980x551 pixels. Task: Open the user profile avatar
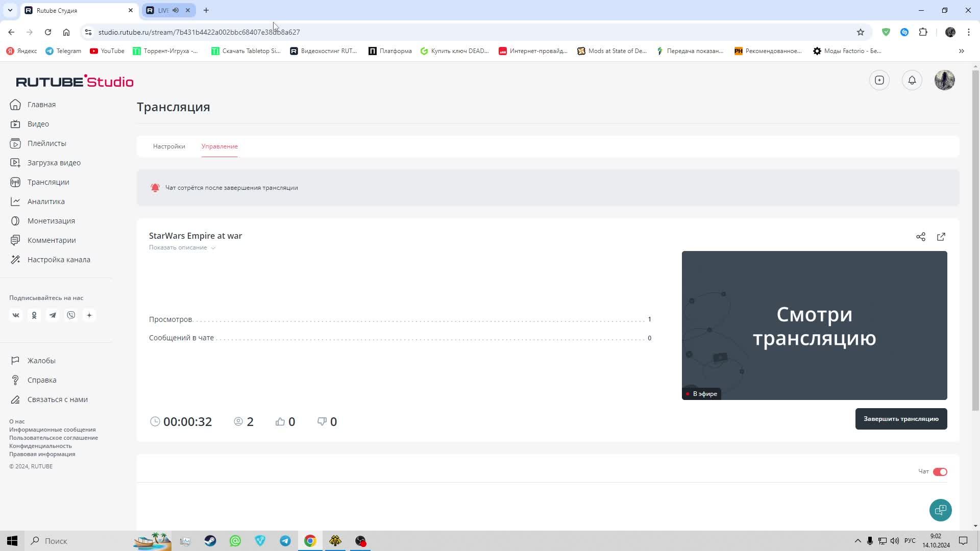click(x=944, y=80)
